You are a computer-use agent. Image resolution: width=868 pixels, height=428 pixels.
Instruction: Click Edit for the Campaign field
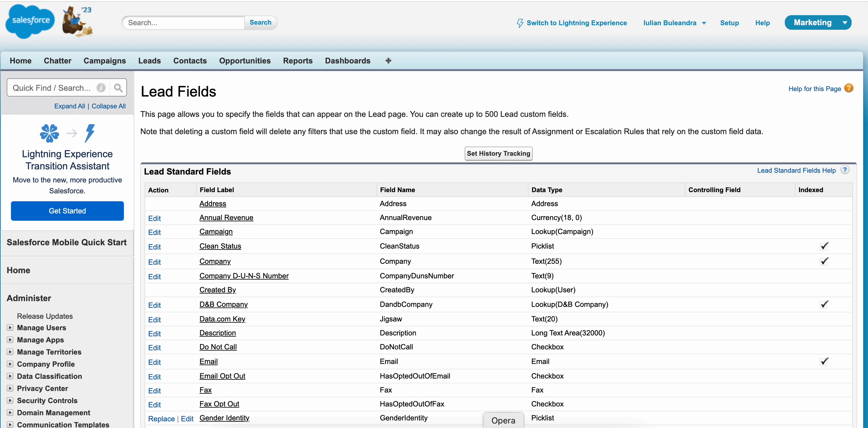154,232
